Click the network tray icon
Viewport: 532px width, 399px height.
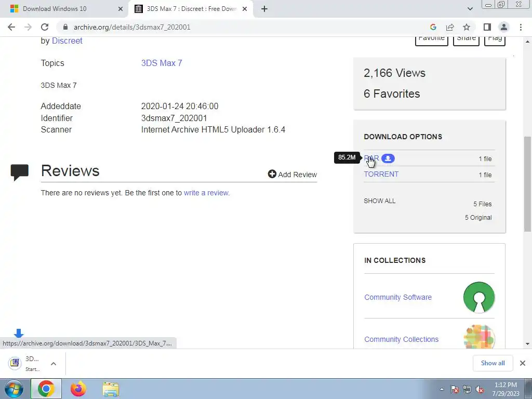(467, 390)
